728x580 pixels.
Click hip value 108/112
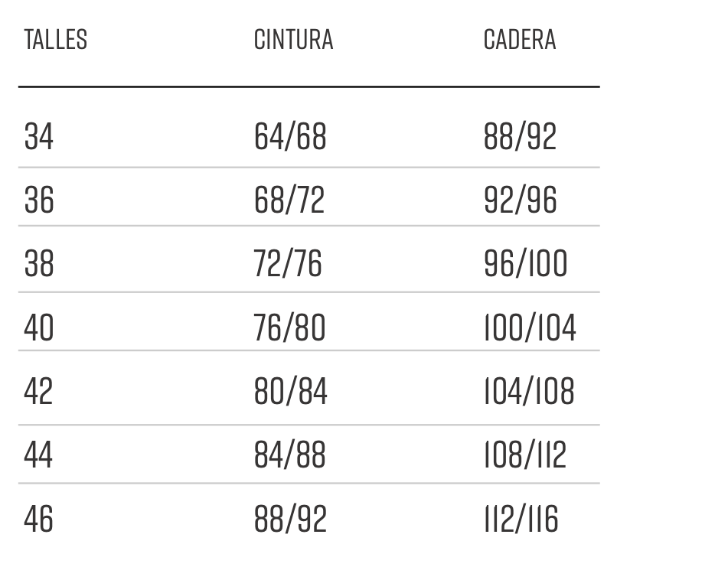(x=525, y=455)
